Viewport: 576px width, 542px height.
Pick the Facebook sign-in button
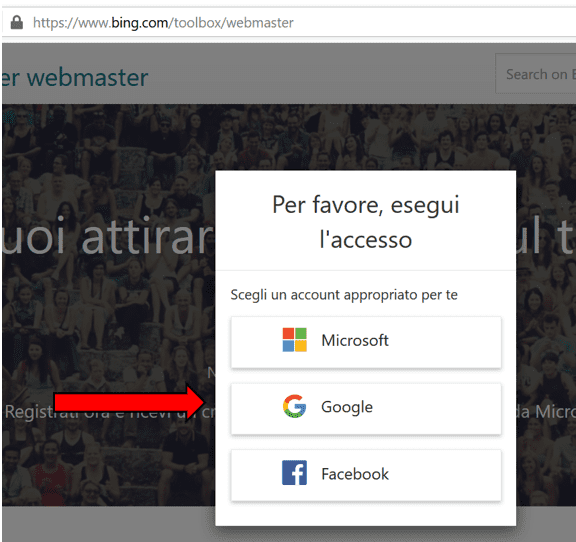pyautogui.click(x=366, y=475)
